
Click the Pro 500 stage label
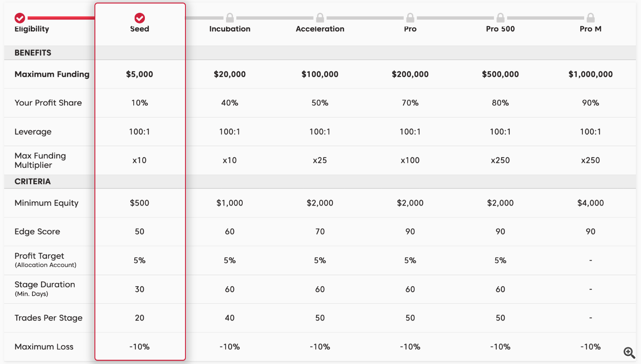point(500,29)
